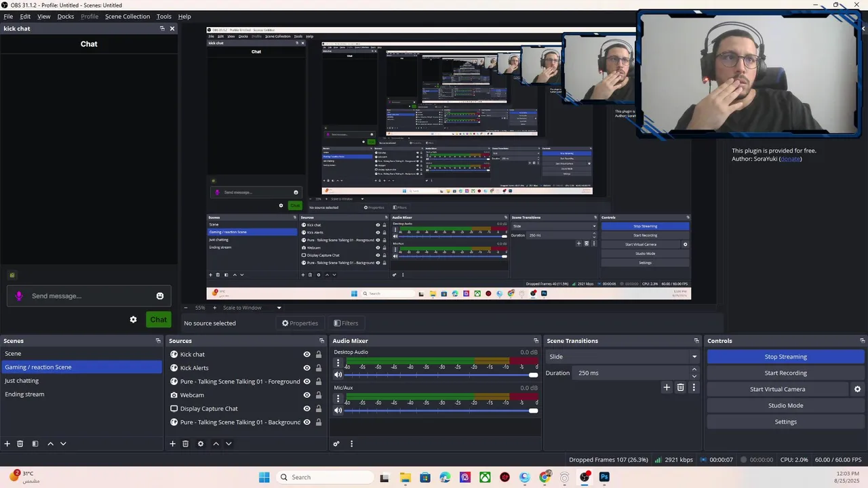Screen dimensions: 868x488
Task: Mute the Mic/Aux speaker icon
Action: (338, 410)
